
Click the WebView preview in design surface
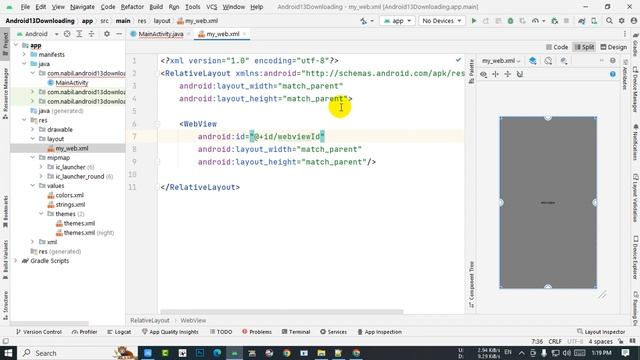pos(548,202)
